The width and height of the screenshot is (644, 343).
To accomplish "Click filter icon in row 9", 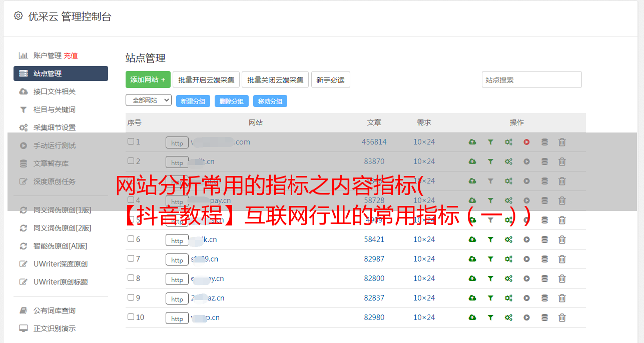I will click(x=490, y=298).
